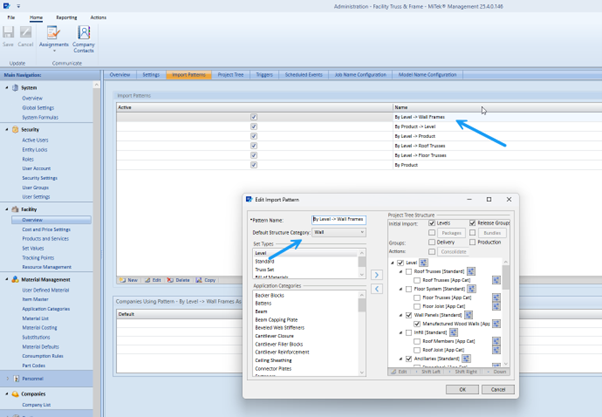
Task: Click the right arrow to add category
Action: (377, 274)
